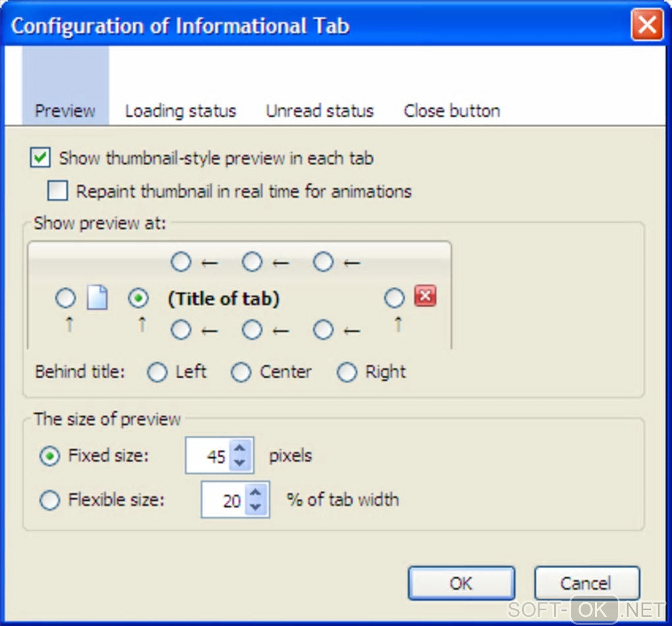Switch to the Loading status tab
This screenshot has width=672, height=626.
[181, 111]
